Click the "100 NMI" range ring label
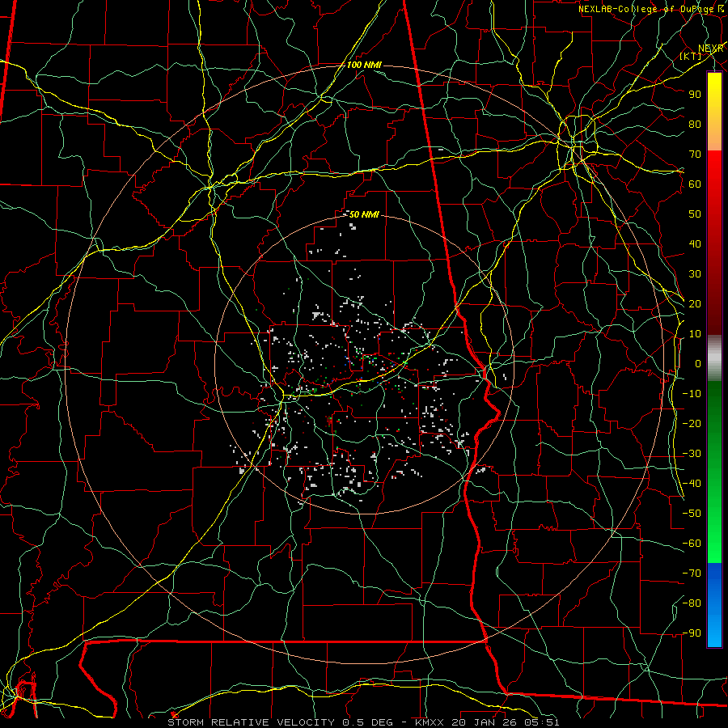This screenshot has height=728, width=728. [365, 65]
